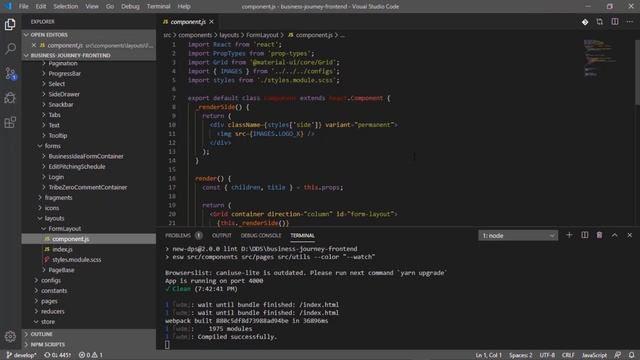Click the editor minimap
The image size is (640, 360).
(x=600, y=58)
